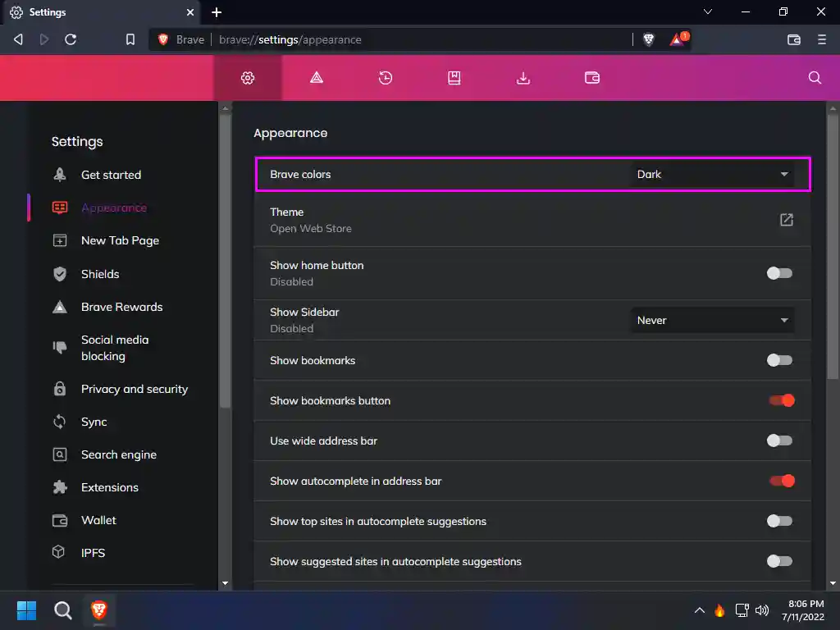Image resolution: width=840 pixels, height=630 pixels.
Task: Open Theme in Web Store external link icon
Action: 786,220
